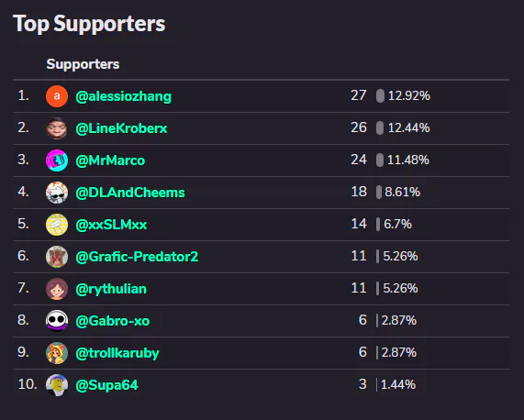524x420 pixels.
Task: Open the @trollkaruby profile link
Action: click(117, 353)
